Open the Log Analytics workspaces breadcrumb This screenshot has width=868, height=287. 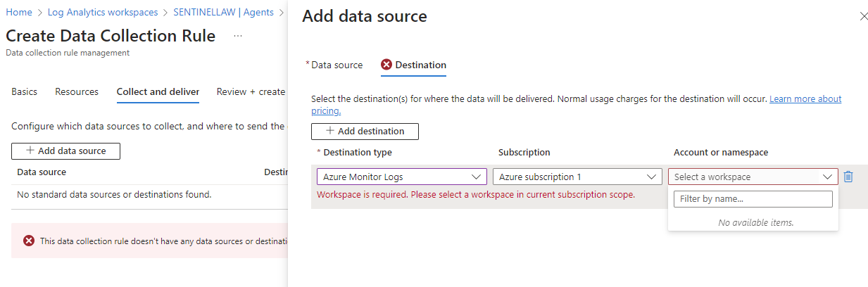pos(103,12)
